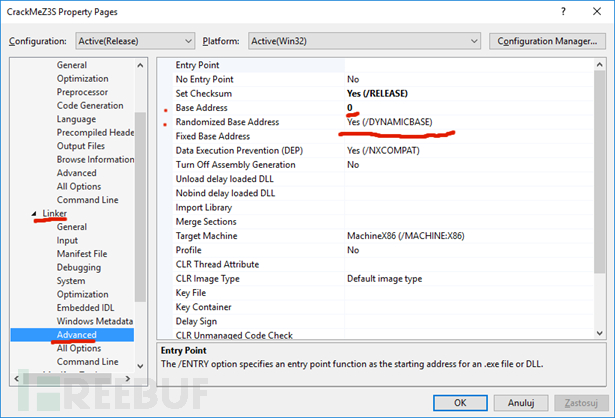Viewport: 615px width, 418px height.
Task: Click Target Machine value MachineX86
Action: coord(406,236)
